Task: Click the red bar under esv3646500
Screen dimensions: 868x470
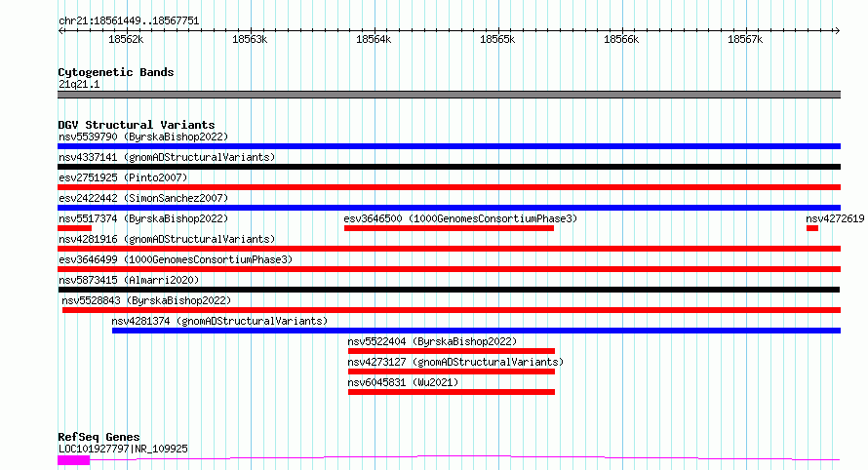Action: [449, 228]
